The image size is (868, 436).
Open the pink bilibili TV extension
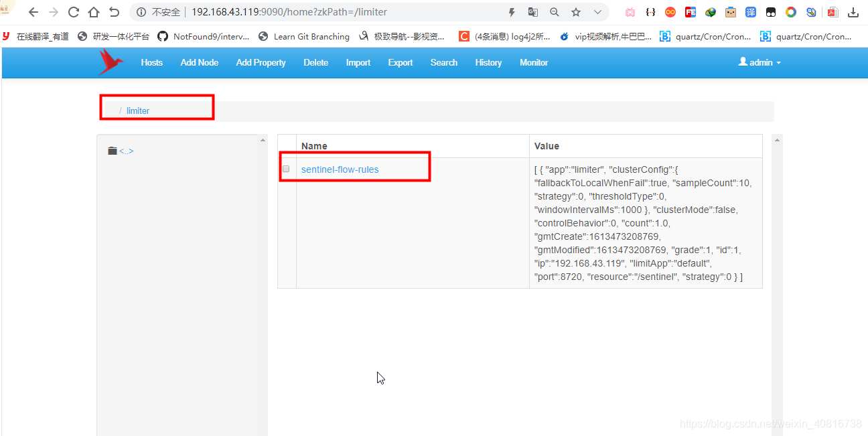point(630,12)
